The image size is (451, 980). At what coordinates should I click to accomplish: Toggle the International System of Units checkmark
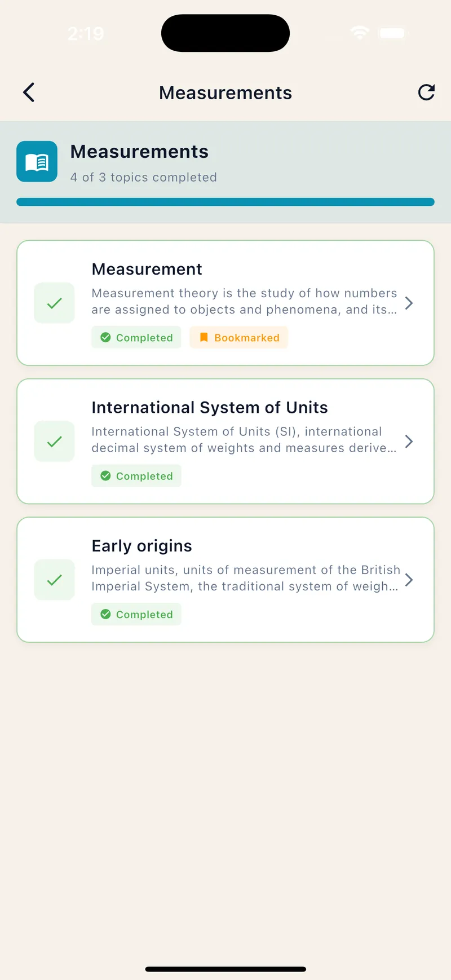[x=55, y=442]
